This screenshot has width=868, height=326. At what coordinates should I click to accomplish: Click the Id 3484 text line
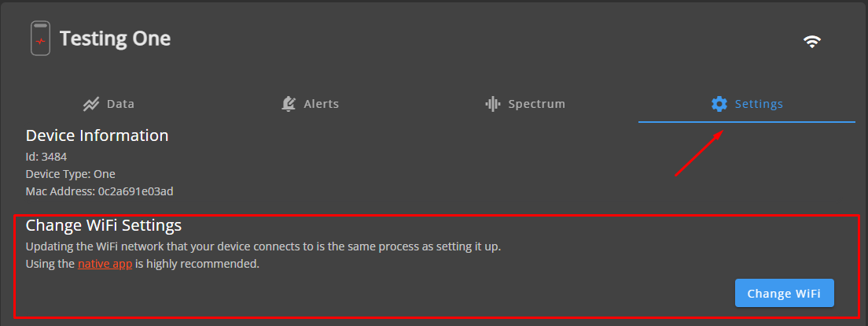pyautogui.click(x=46, y=157)
